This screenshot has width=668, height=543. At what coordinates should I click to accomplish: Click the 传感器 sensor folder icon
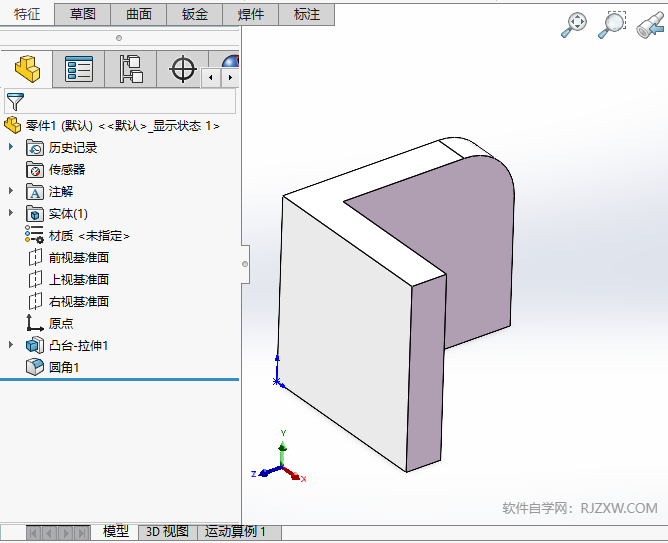click(x=35, y=170)
